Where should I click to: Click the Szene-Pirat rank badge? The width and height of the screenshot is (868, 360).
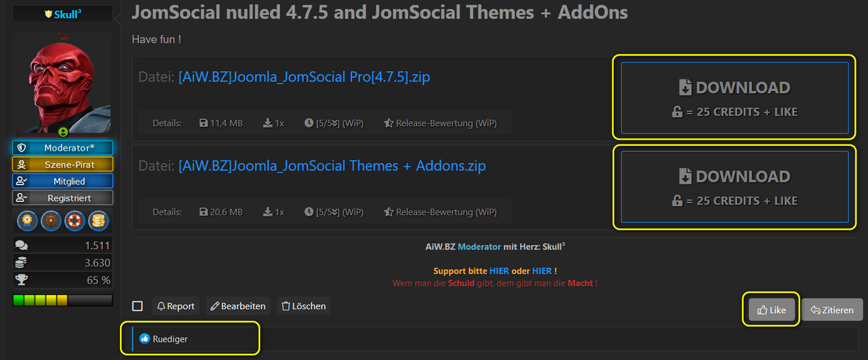point(62,164)
